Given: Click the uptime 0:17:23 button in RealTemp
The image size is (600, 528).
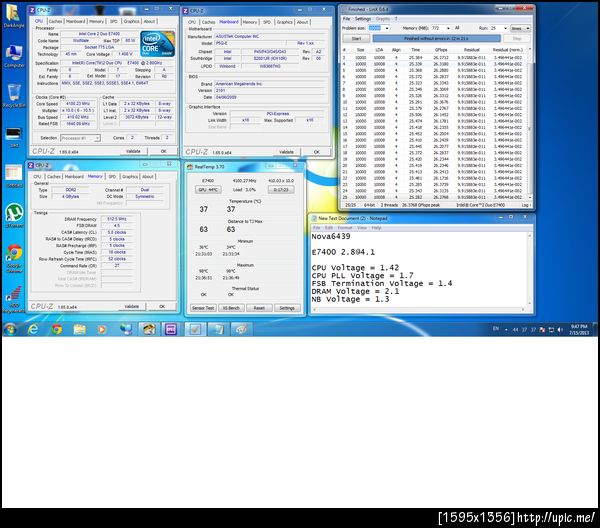Looking at the screenshot, I should (281, 190).
